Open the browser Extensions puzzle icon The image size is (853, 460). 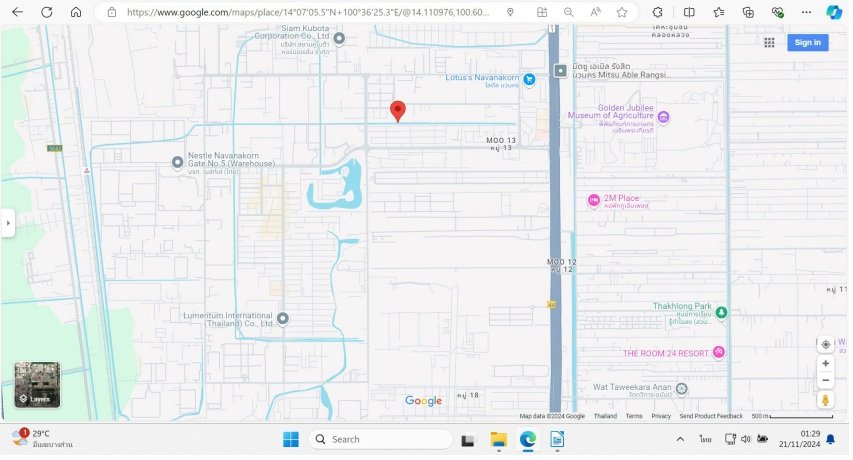[x=658, y=12]
